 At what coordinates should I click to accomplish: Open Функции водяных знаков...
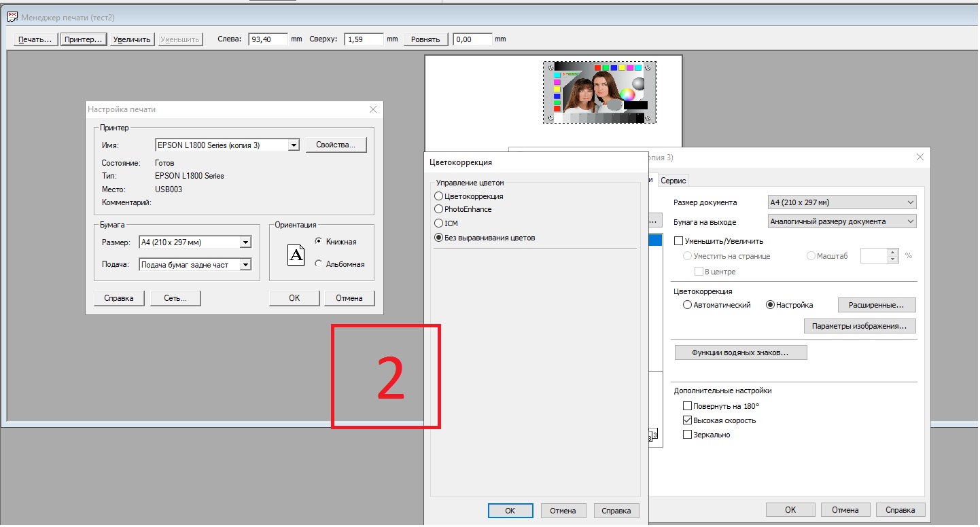[741, 352]
